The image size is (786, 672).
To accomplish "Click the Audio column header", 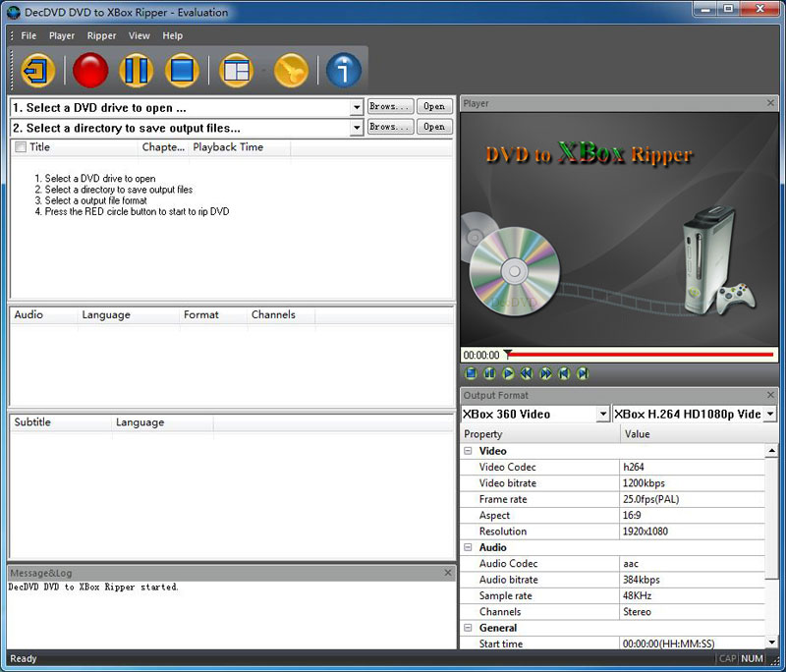I will click(43, 314).
